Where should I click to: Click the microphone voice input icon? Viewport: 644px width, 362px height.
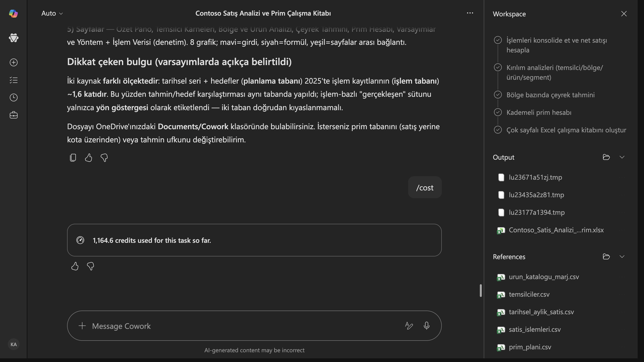click(x=427, y=326)
